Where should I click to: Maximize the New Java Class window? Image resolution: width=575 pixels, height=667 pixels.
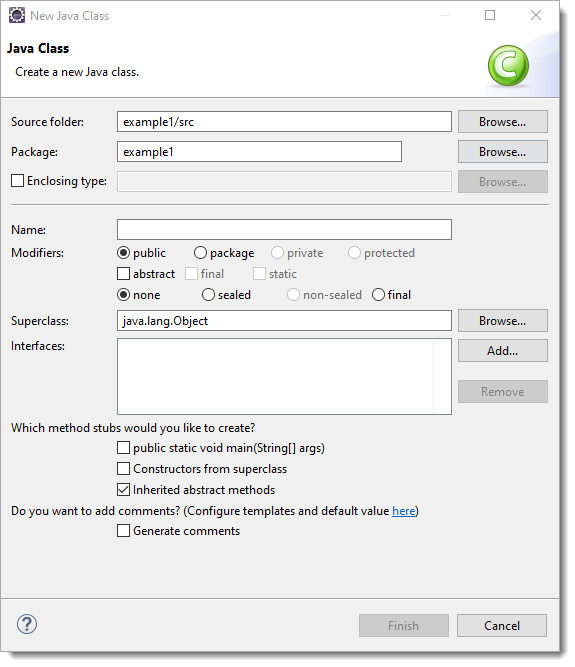(490, 15)
